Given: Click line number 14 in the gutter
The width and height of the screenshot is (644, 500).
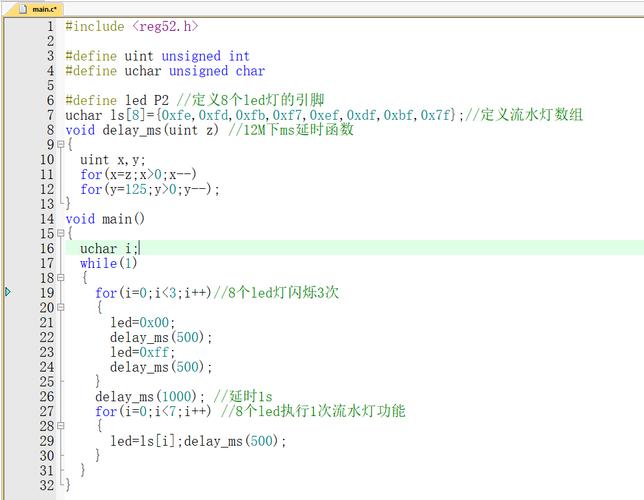Looking at the screenshot, I should point(47,219).
